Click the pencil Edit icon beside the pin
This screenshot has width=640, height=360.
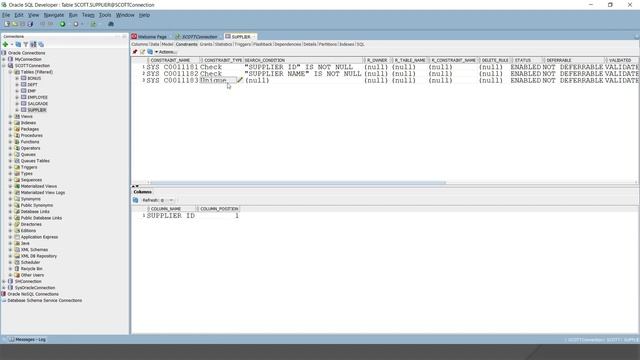click(x=142, y=52)
